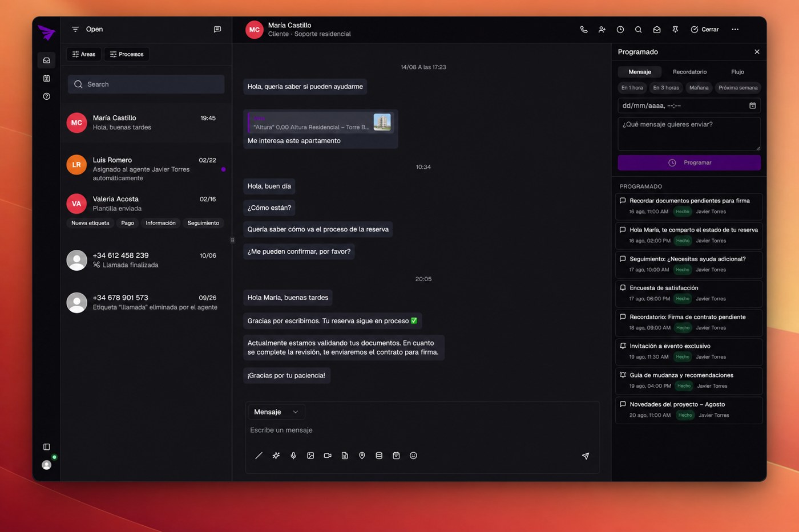This screenshot has height=532, width=799.
Task: Click the 'Pago' tag on Valeria Acosta
Action: click(x=128, y=223)
